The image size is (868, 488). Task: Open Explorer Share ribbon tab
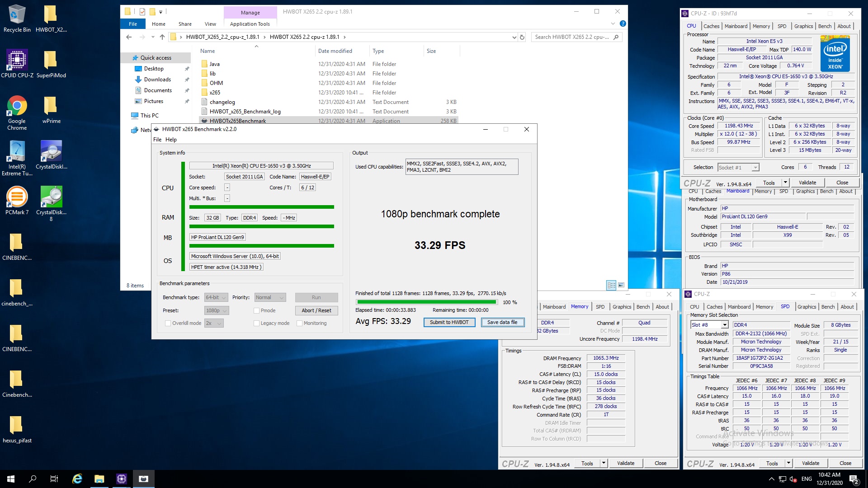pyautogui.click(x=185, y=24)
